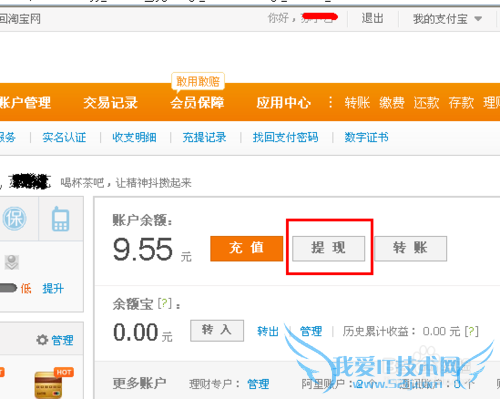500x399 pixels.
Task: Click the 敢用敢赔 promo bubble
Action: 198,81
